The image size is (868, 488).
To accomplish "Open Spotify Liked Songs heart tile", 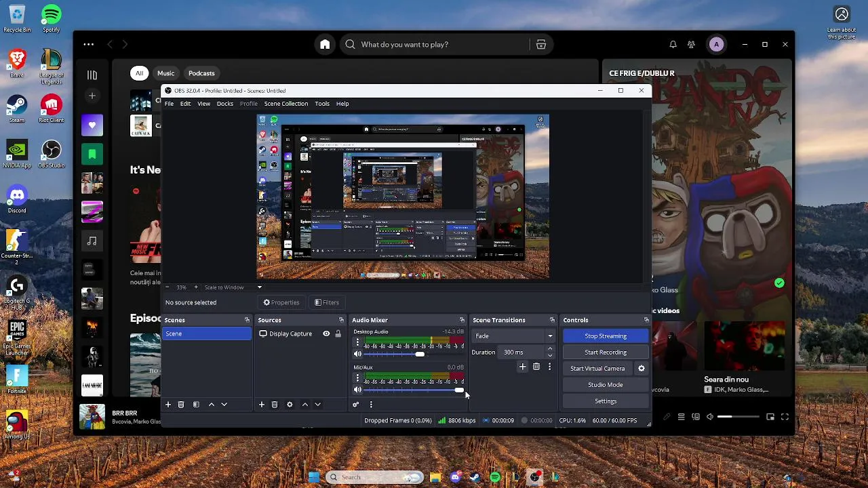I will pyautogui.click(x=92, y=125).
